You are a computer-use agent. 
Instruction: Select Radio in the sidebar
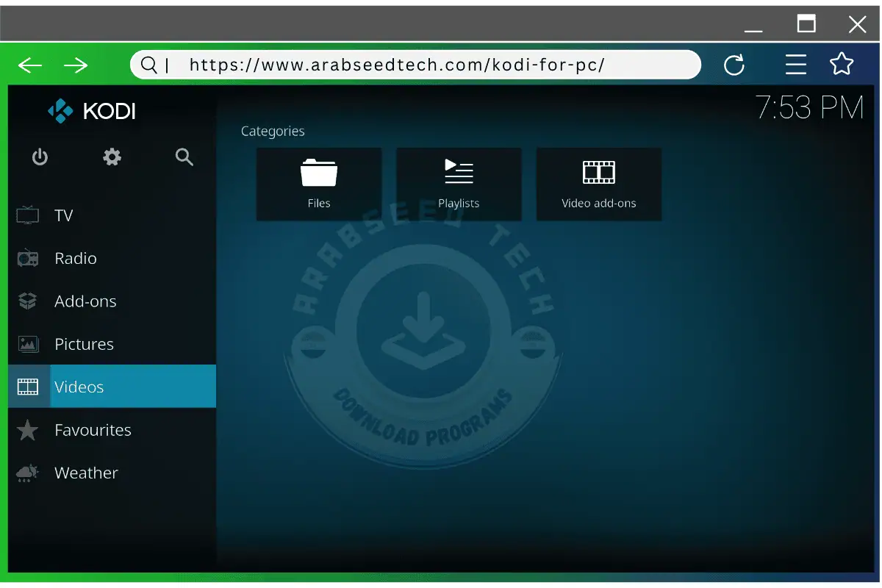(x=75, y=258)
